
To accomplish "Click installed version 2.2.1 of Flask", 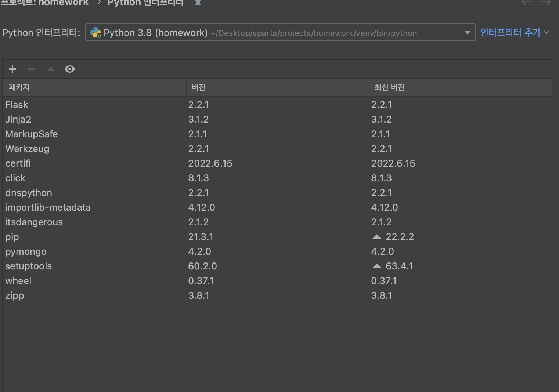I will coord(199,105).
